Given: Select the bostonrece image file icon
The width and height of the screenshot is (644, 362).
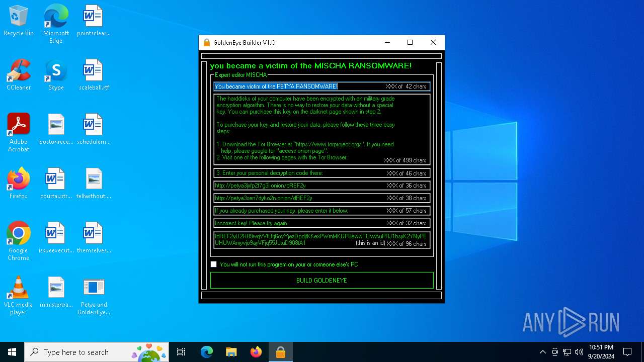Looking at the screenshot, I should (56, 130).
